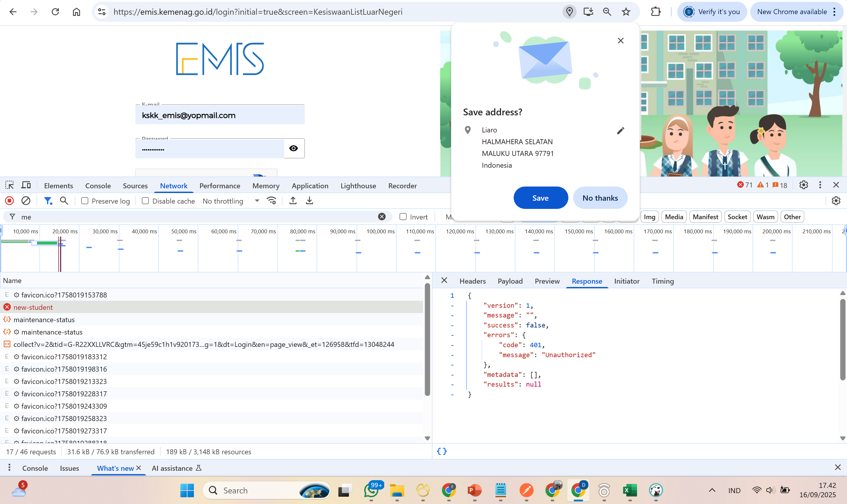Select the maintenance-status request row
The width and height of the screenshot is (847, 504).
click(x=44, y=320)
